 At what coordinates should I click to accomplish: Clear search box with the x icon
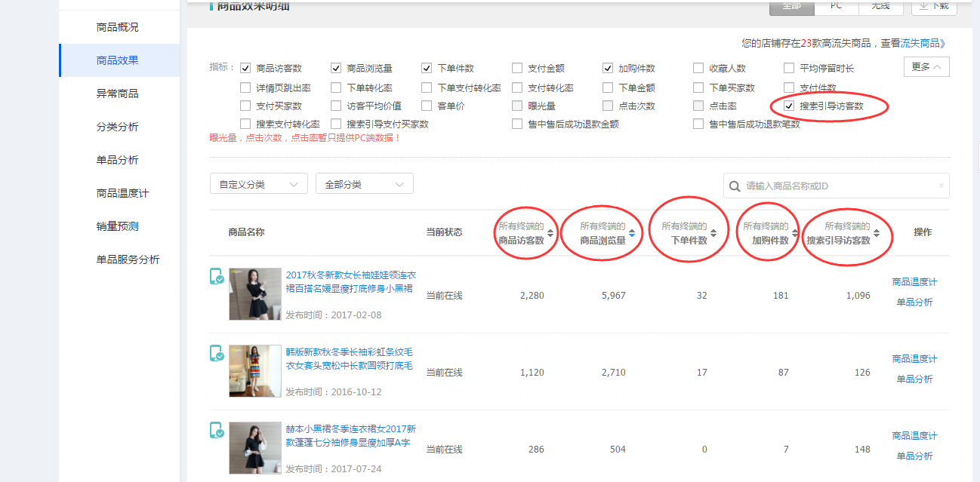pos(941,186)
